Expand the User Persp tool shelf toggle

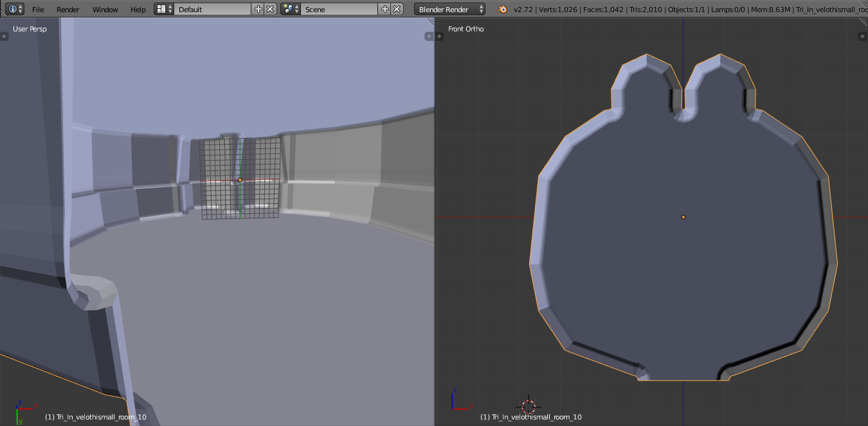pos(4,37)
